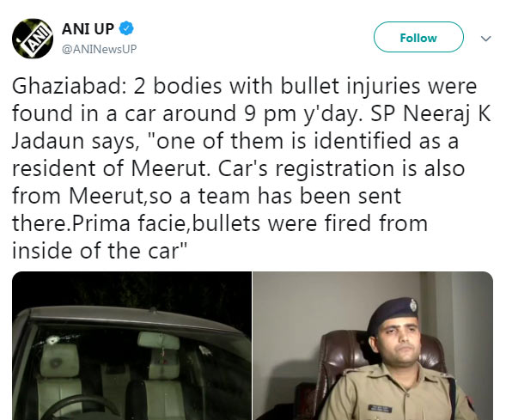Visit the @ANINewsUP handle link
The height and width of the screenshot is (420, 506).
[x=100, y=49]
